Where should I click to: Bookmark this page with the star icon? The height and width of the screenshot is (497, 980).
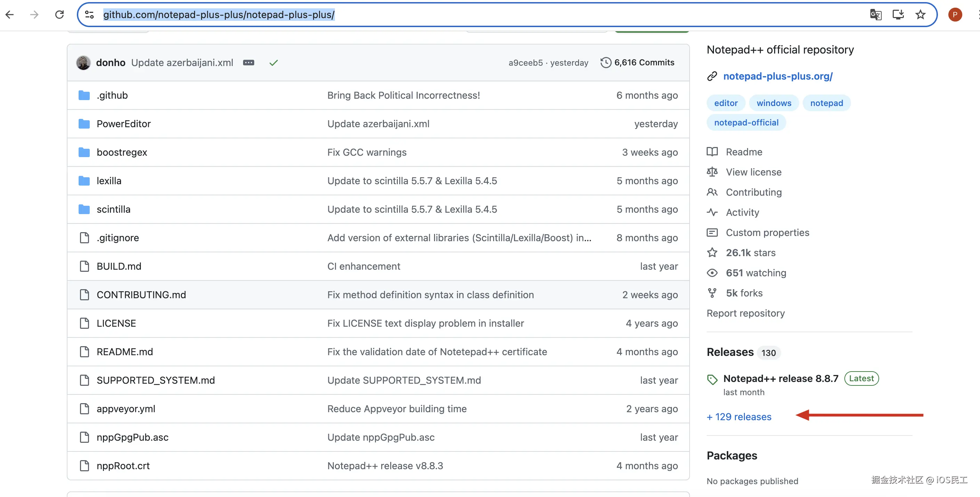(x=920, y=15)
